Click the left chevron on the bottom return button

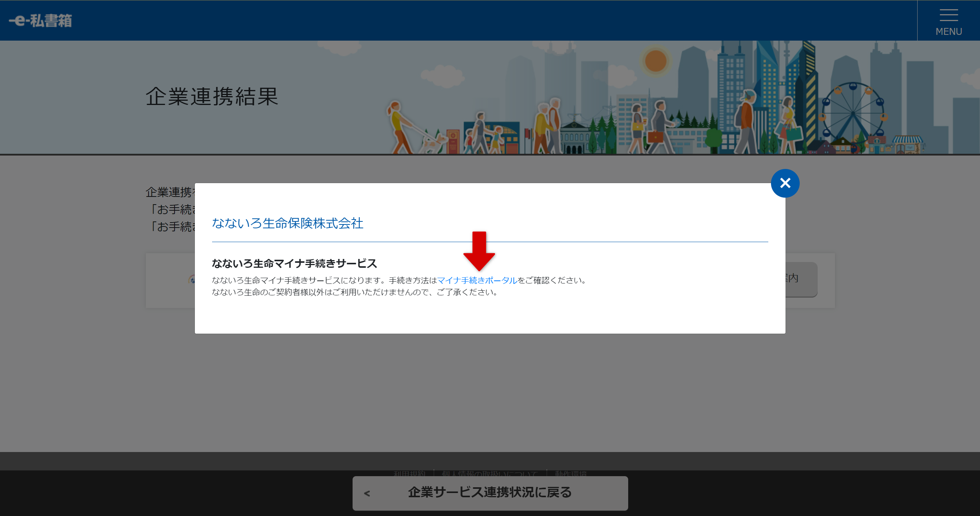coord(367,493)
